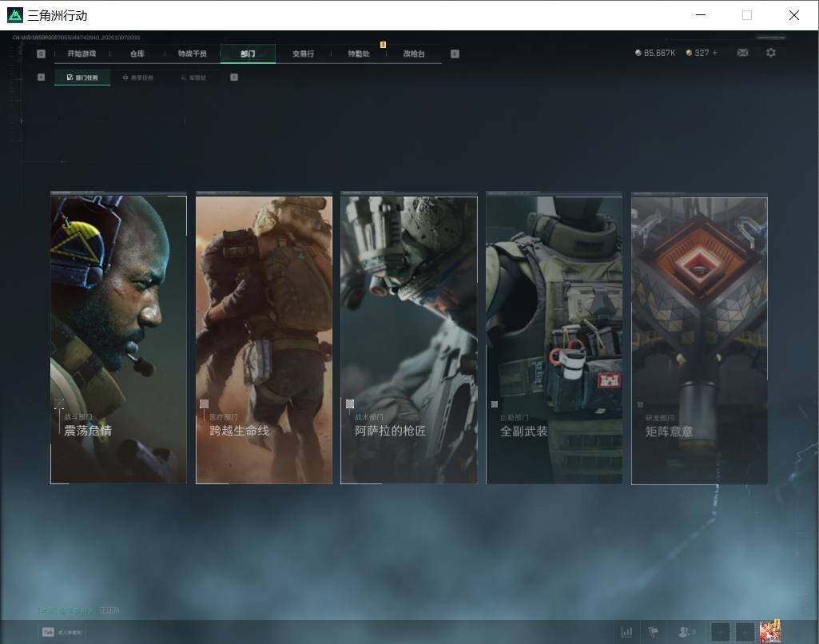The height and width of the screenshot is (644, 819).
Task: Select the 部门任务 sub-tab
Action: [82, 78]
